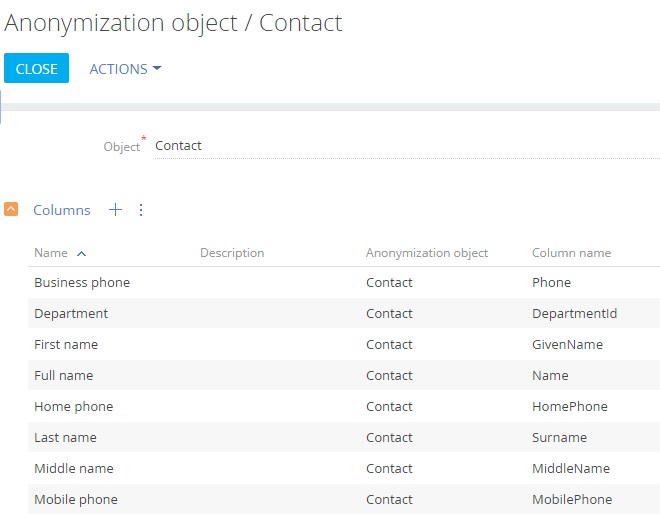Image resolution: width=660 pixels, height=532 pixels.
Task: Add a new column with plus icon
Action: [x=115, y=210]
